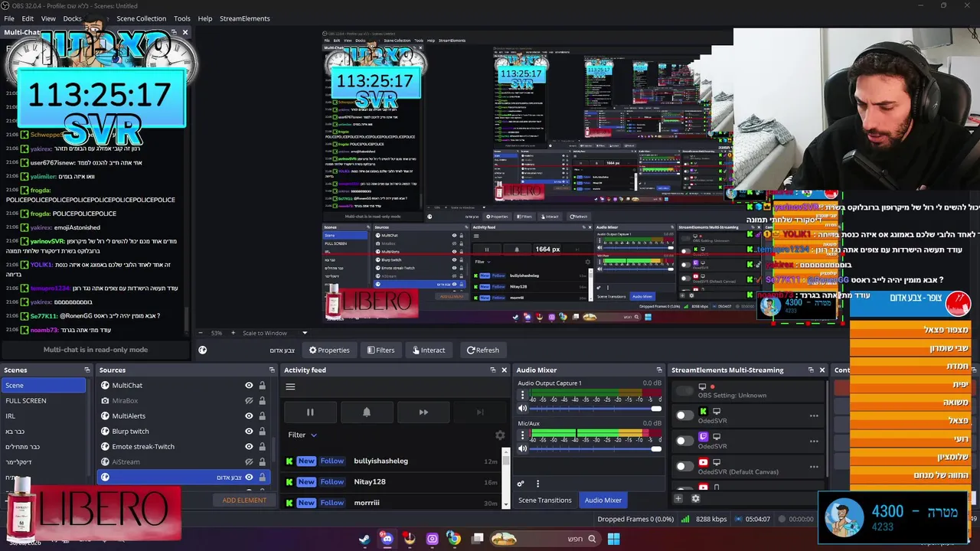Open options menu for Mic/Aux channel

point(523,435)
